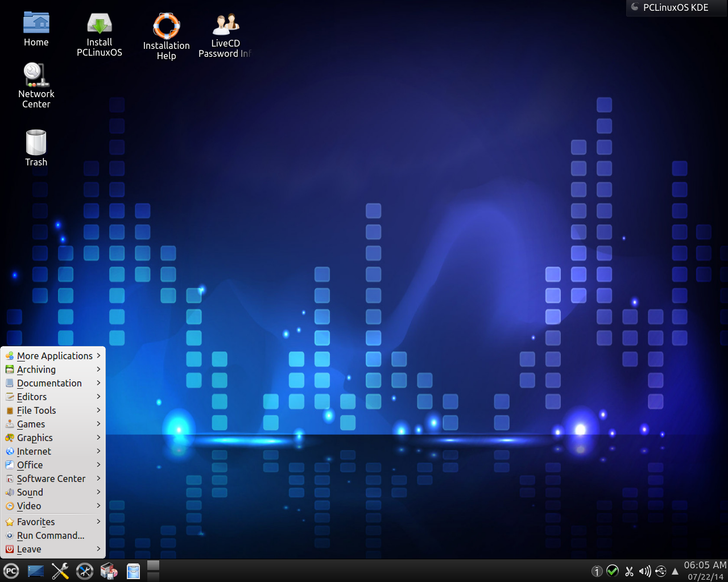Click the Show Desktop icon in the panel
The height and width of the screenshot is (582, 728).
click(36, 571)
